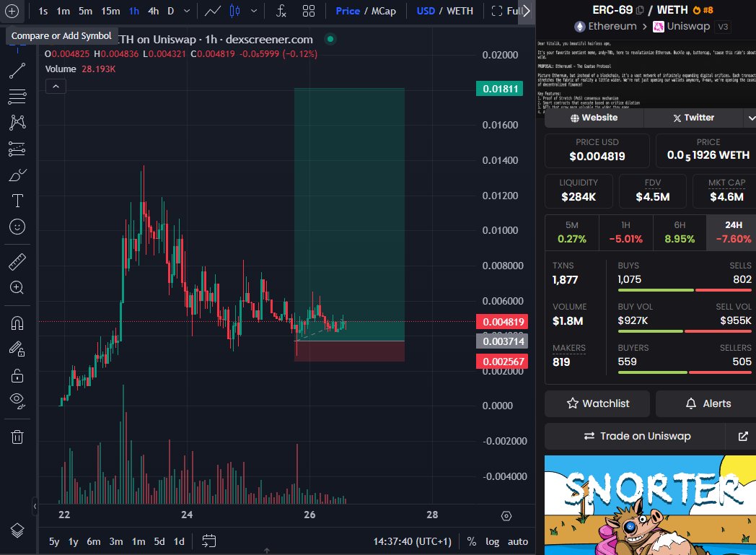
Task: Open the Fibonacci retracement tool
Action: click(x=17, y=97)
